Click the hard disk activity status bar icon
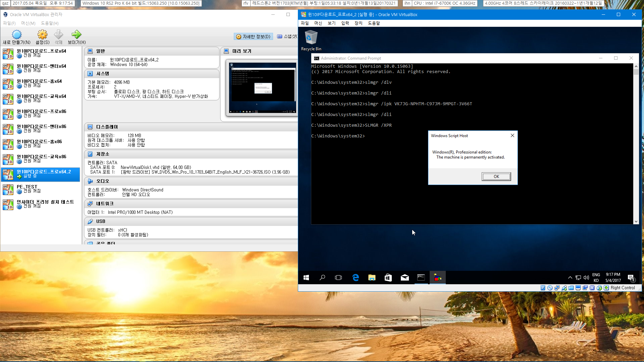 (543, 288)
